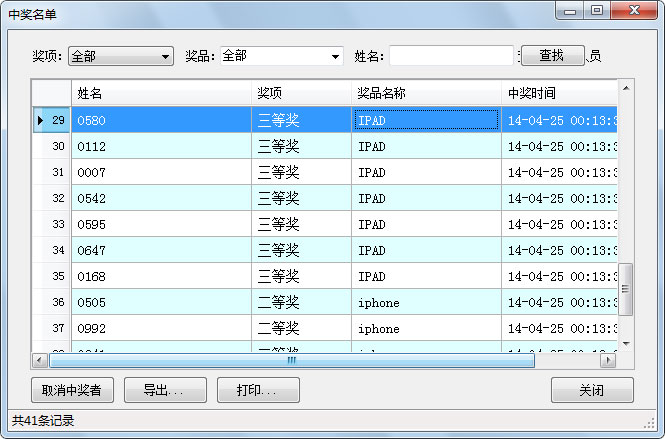Sort by the 奖品名称 column header
The height and width of the screenshot is (439, 665).
click(x=426, y=93)
